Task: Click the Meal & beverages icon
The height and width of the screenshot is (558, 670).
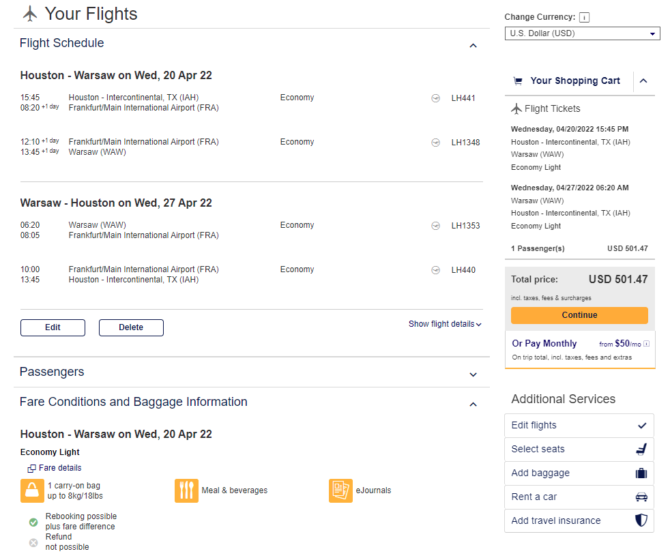Action: (186, 490)
